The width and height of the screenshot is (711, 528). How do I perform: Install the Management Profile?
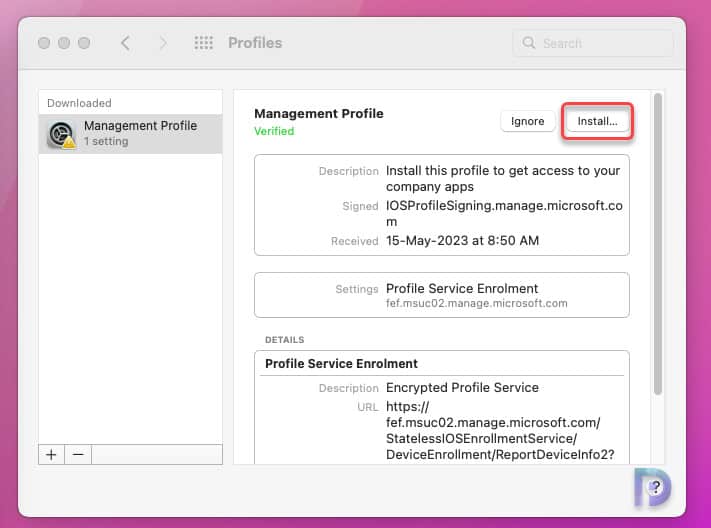click(x=597, y=121)
